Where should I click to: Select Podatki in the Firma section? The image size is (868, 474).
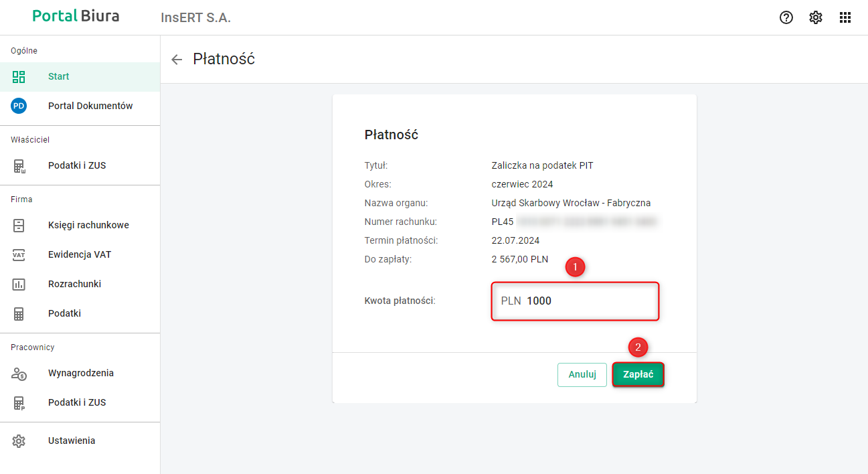[x=64, y=313]
